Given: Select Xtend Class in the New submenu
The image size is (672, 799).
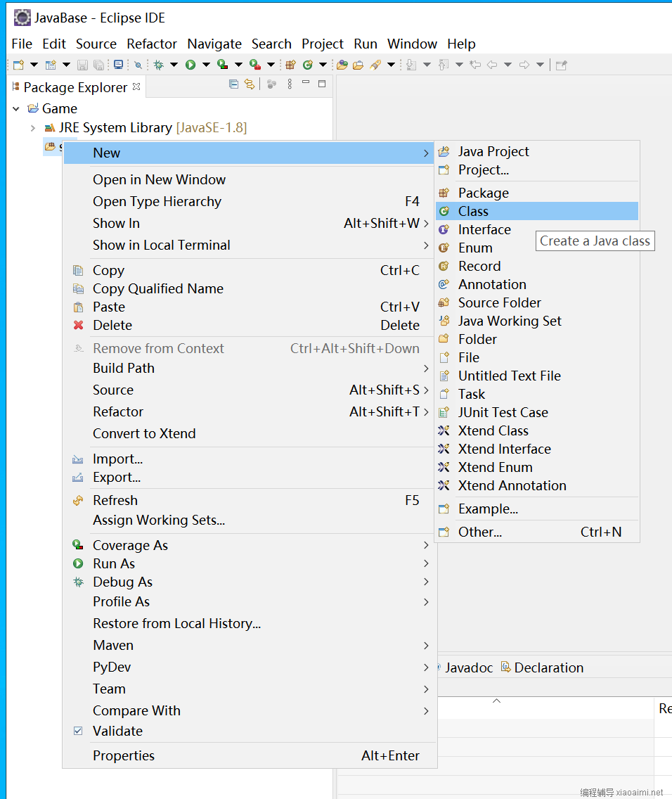Looking at the screenshot, I should pyautogui.click(x=537, y=430).
